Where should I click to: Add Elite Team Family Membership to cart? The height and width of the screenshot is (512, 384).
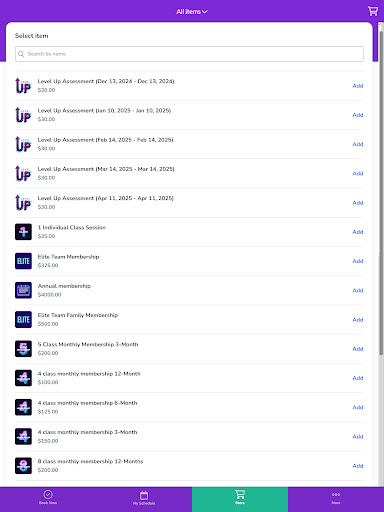pyautogui.click(x=358, y=320)
